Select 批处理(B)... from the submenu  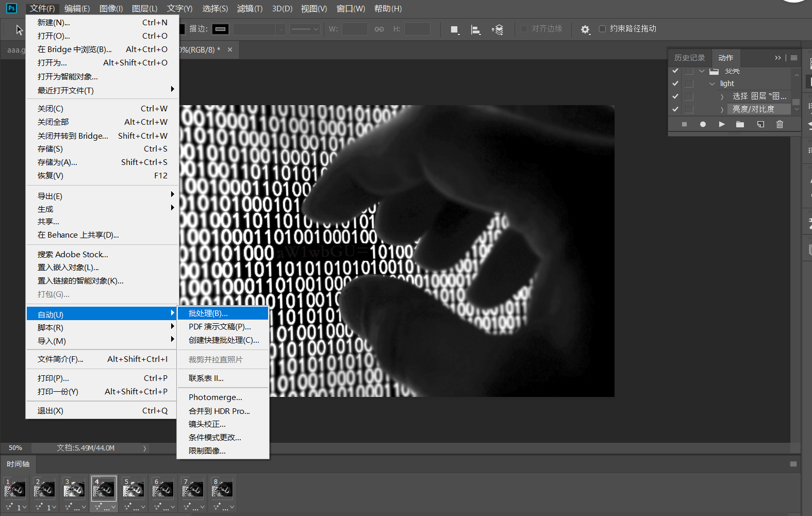(x=208, y=313)
